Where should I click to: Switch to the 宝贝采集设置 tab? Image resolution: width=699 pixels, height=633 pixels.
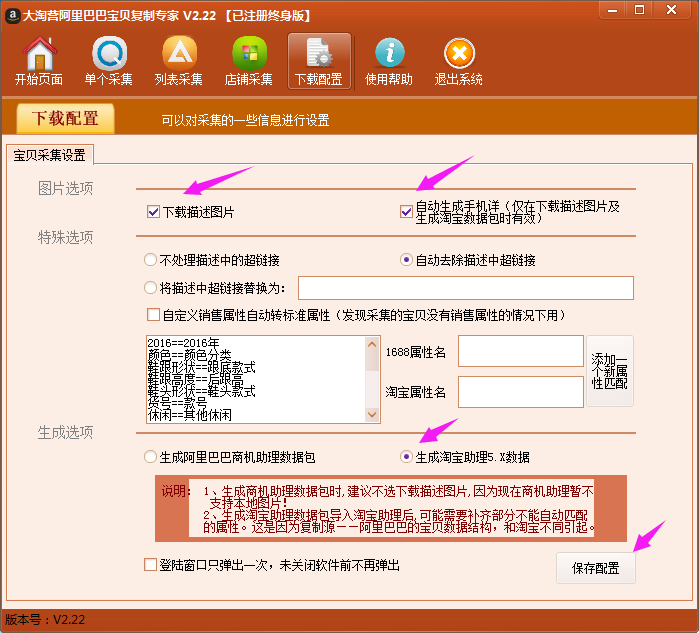(49, 155)
